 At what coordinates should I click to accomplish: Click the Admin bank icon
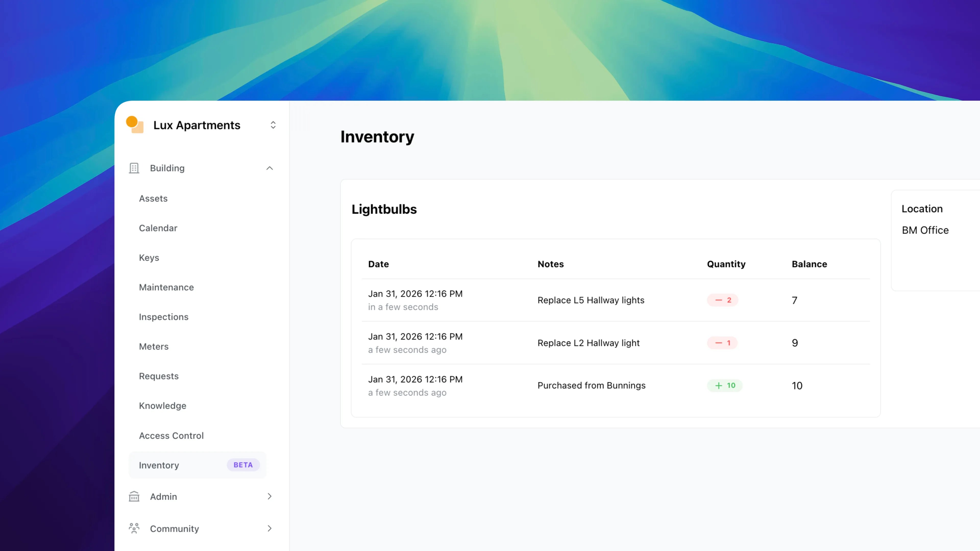point(134,496)
